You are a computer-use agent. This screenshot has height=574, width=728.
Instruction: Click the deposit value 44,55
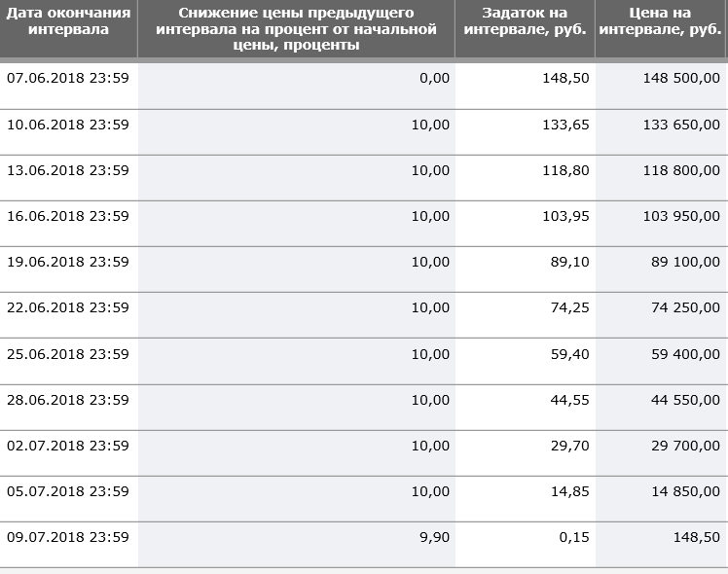click(569, 400)
